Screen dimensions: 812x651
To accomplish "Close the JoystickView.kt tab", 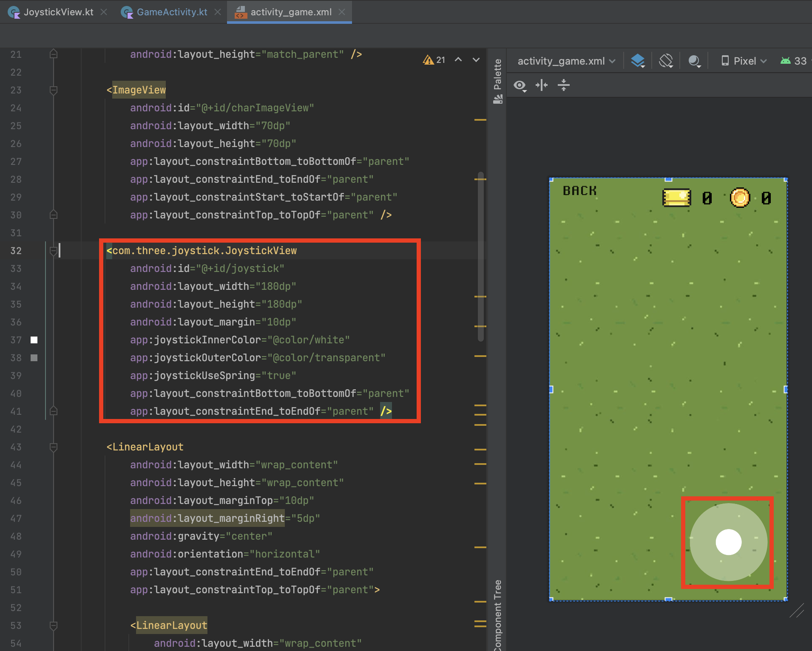I will click(104, 12).
